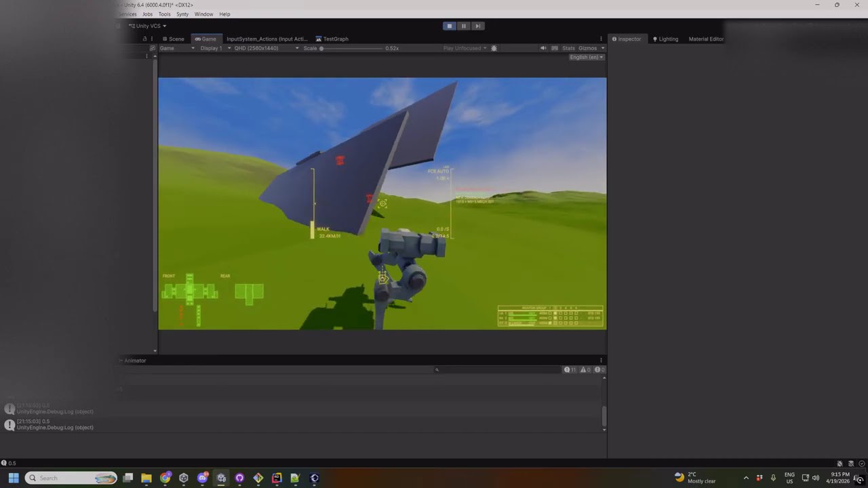
Task: Click the Windows taskbar Search box
Action: pyautogui.click(x=71, y=478)
